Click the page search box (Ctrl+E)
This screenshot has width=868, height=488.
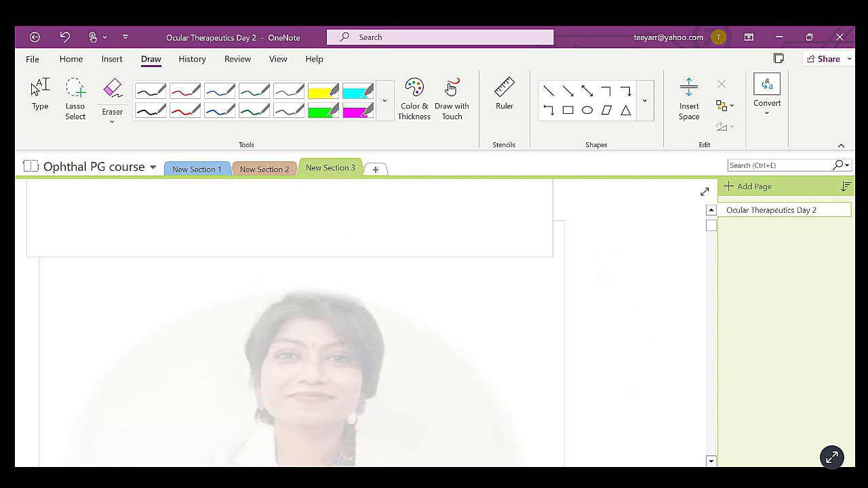[780, 165]
